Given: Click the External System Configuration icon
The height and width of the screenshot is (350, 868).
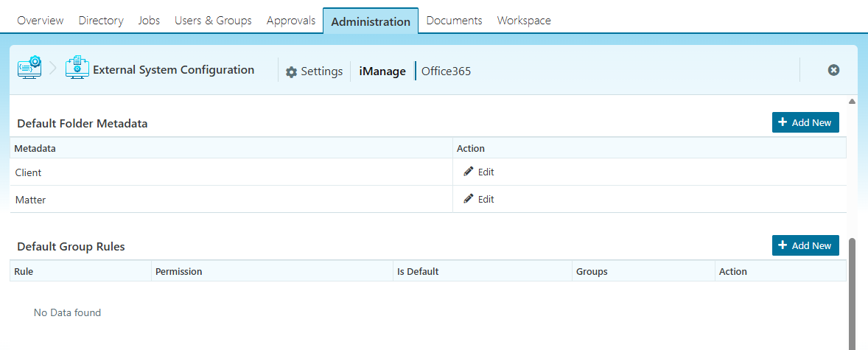Looking at the screenshot, I should click(77, 68).
